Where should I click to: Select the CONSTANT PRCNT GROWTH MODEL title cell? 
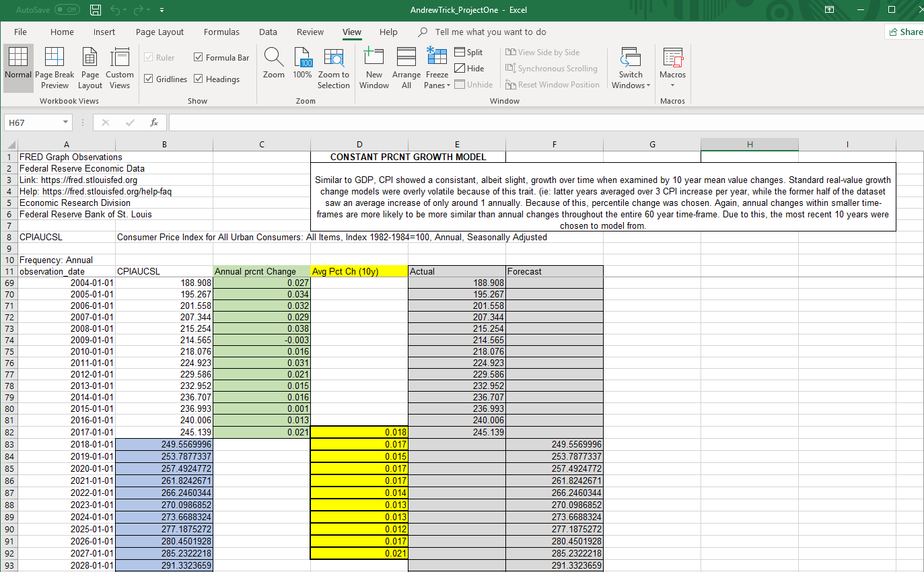[x=408, y=157]
